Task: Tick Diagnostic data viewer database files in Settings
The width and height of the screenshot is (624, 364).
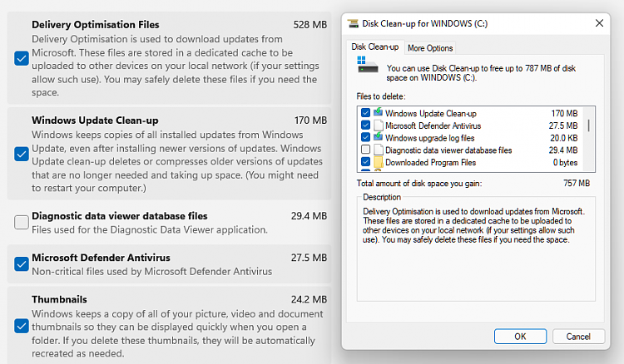Action: coord(22,222)
